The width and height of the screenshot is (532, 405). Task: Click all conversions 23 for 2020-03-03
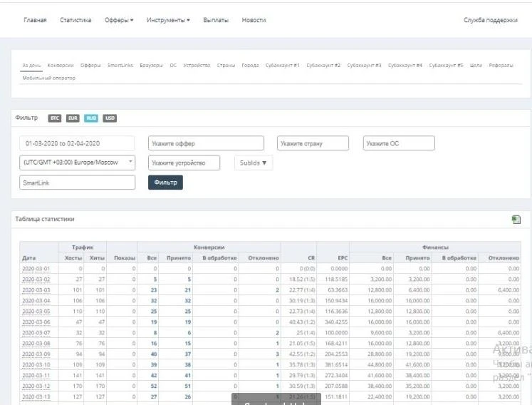pyautogui.click(x=154, y=290)
